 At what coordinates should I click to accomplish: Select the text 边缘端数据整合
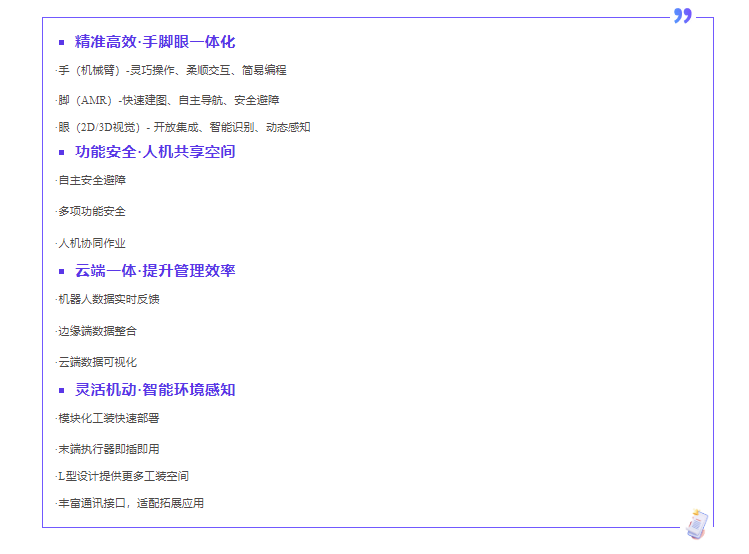pos(97,331)
